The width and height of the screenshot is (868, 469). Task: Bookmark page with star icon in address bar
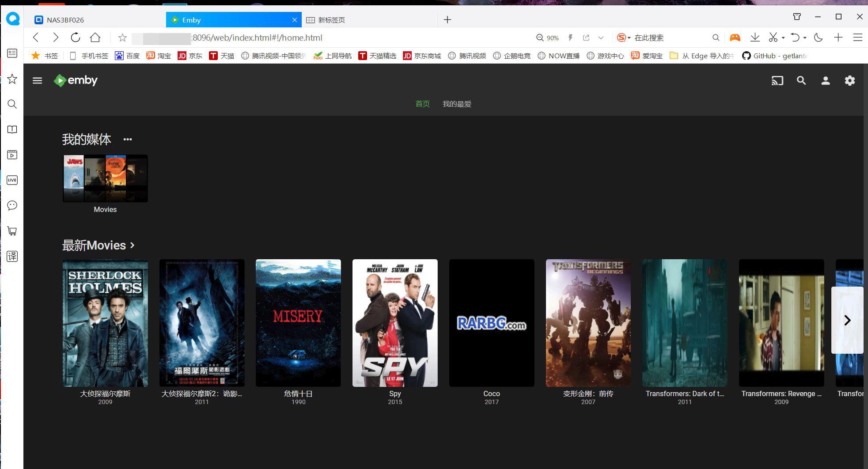coord(122,38)
